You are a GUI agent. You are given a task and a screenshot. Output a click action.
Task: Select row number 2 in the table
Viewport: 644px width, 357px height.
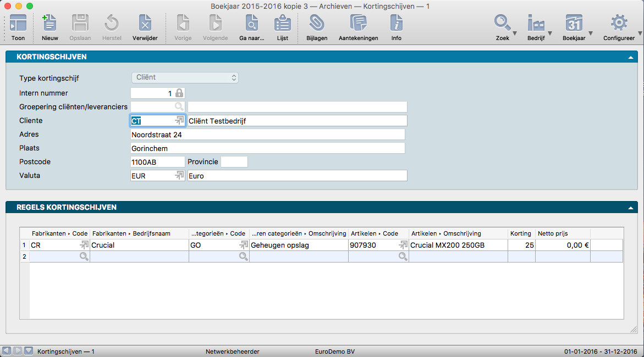24,256
